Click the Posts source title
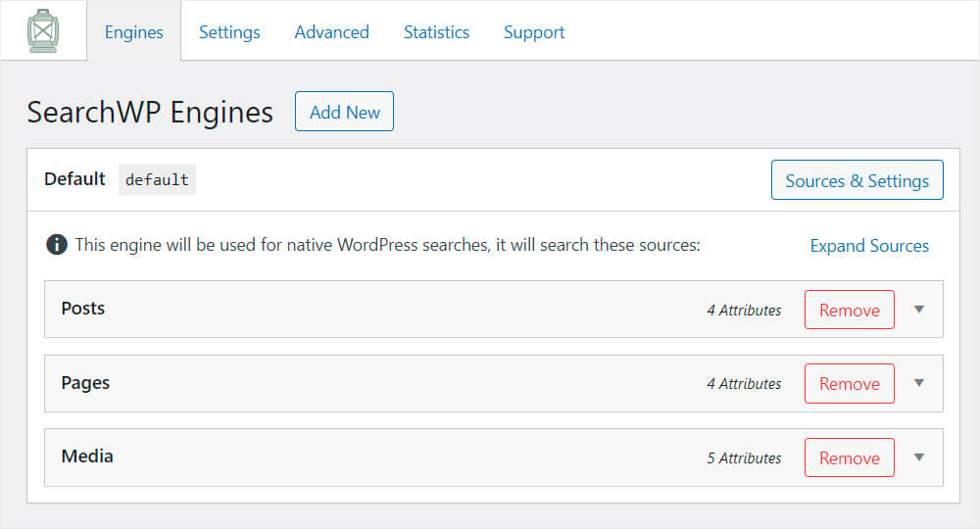Screen dimensions: 980x529 tap(83, 308)
